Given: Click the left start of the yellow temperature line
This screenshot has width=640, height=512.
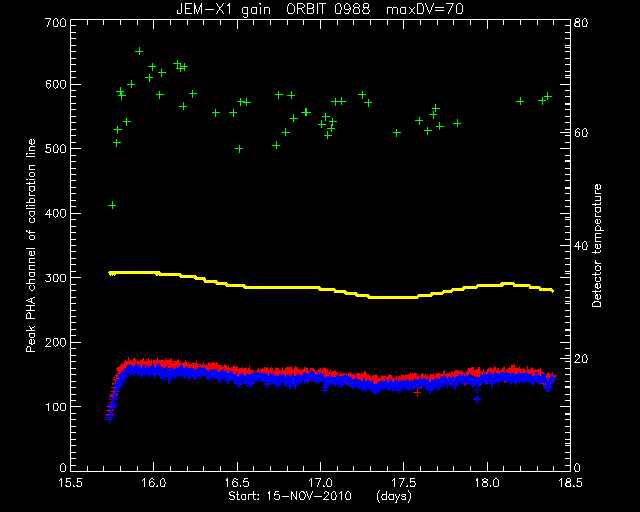Looking at the screenshot, I should coord(110,273).
